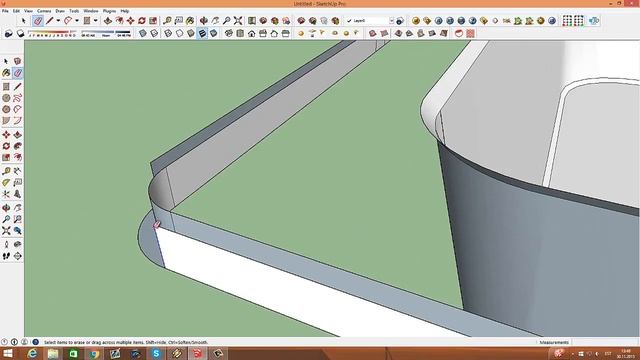Select the Paint Bucket tool in top toolbar
640x360 pixels.
click(x=190, y=20)
